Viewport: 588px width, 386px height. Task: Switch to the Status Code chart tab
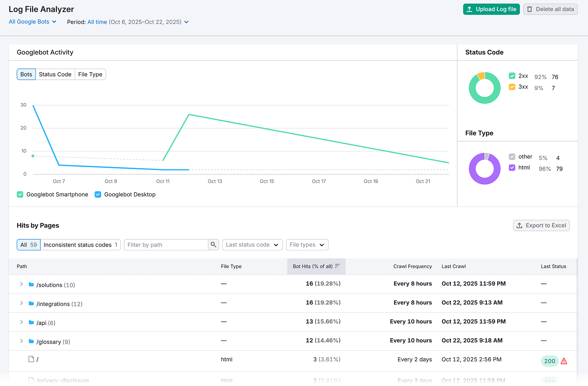(55, 74)
